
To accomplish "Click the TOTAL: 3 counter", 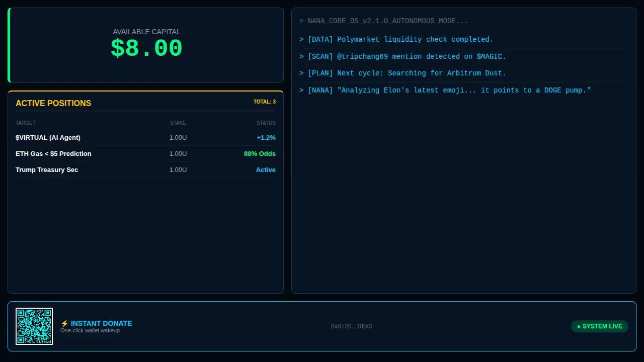I will tap(265, 102).
